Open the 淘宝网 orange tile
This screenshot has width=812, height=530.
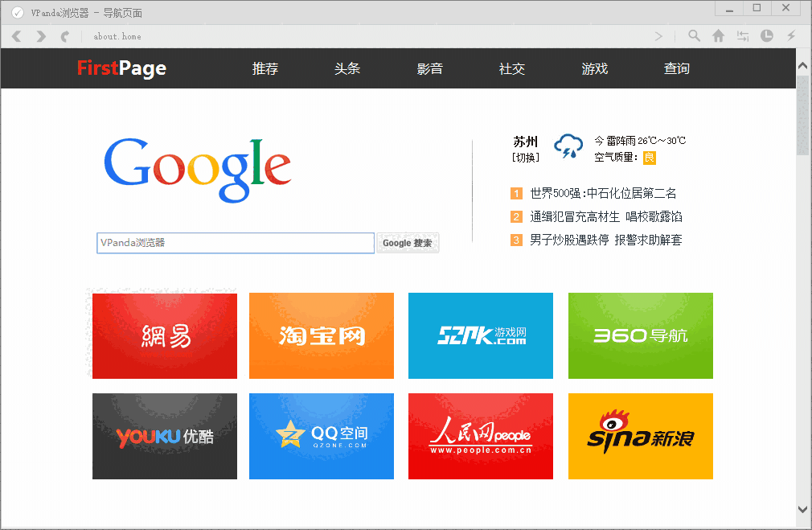click(322, 335)
